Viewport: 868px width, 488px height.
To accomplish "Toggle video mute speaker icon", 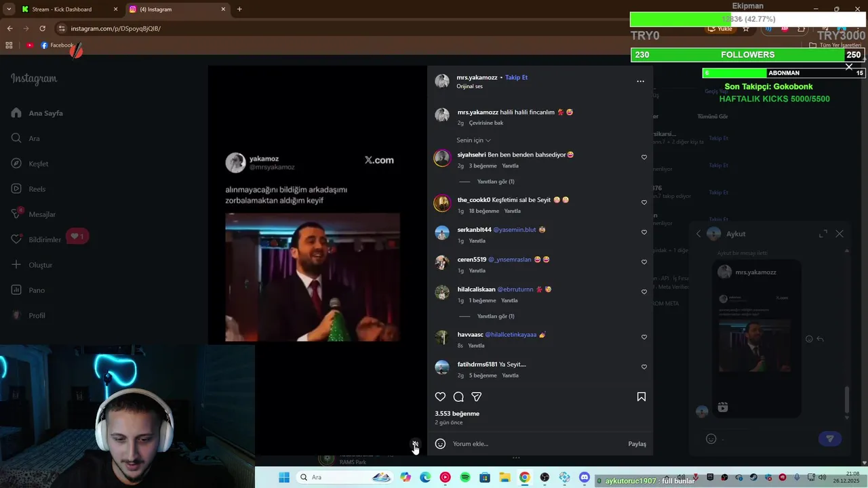I will (415, 445).
